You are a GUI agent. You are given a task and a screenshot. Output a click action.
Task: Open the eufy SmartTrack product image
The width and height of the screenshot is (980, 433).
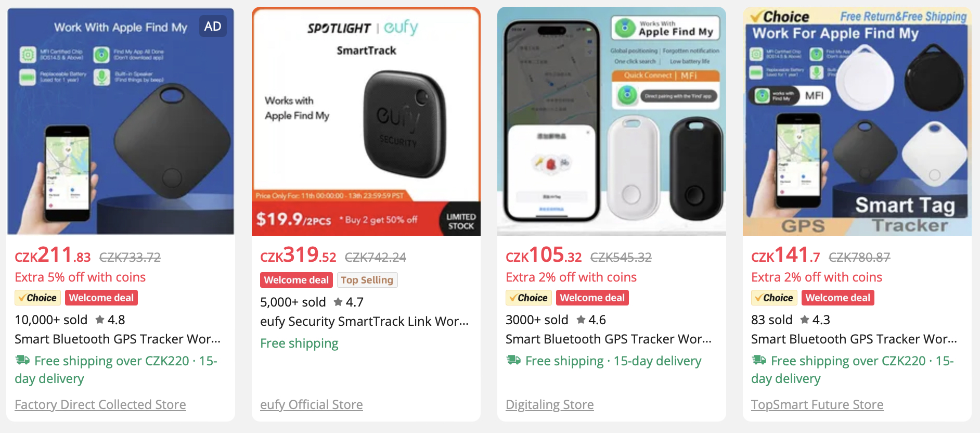pos(366,121)
